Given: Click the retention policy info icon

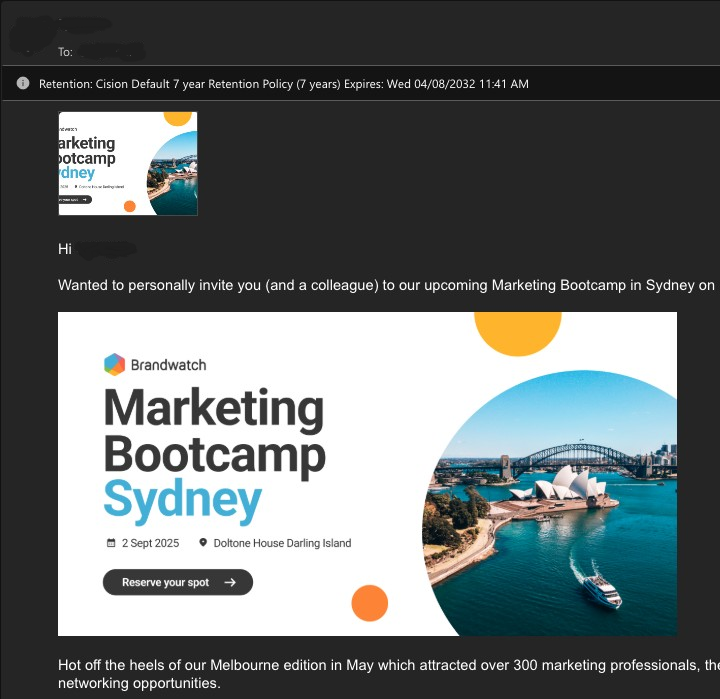Looking at the screenshot, I should click(23, 83).
